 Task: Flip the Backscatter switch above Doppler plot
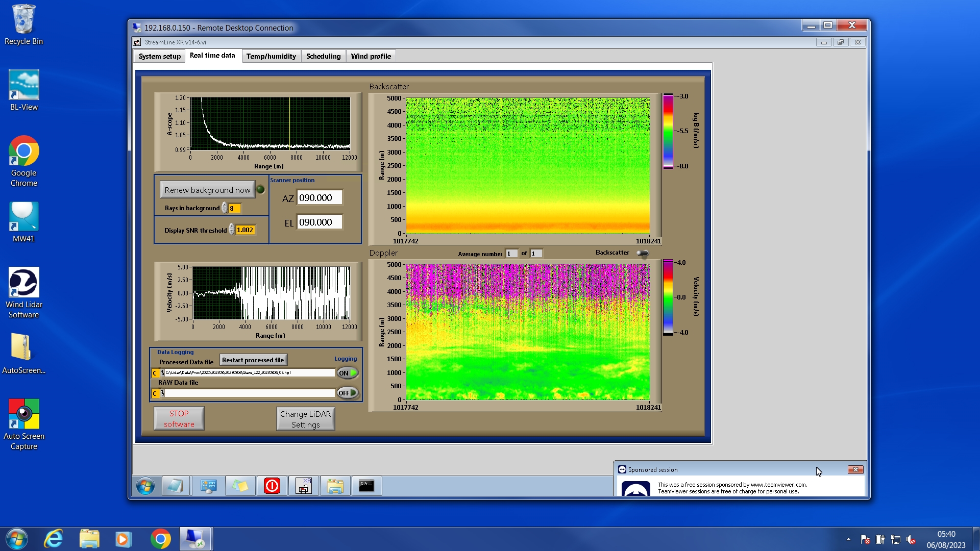[x=642, y=253]
